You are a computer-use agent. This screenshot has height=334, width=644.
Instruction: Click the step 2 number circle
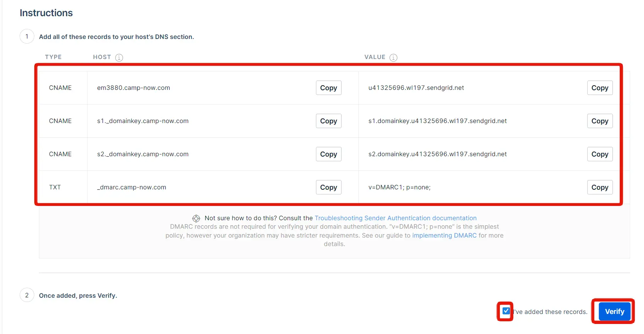pyautogui.click(x=27, y=295)
